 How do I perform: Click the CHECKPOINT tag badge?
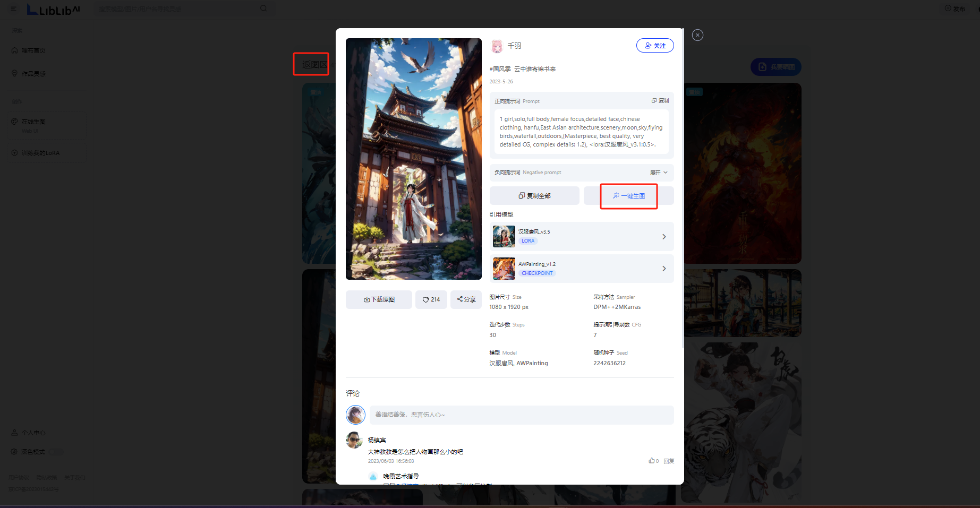(537, 273)
